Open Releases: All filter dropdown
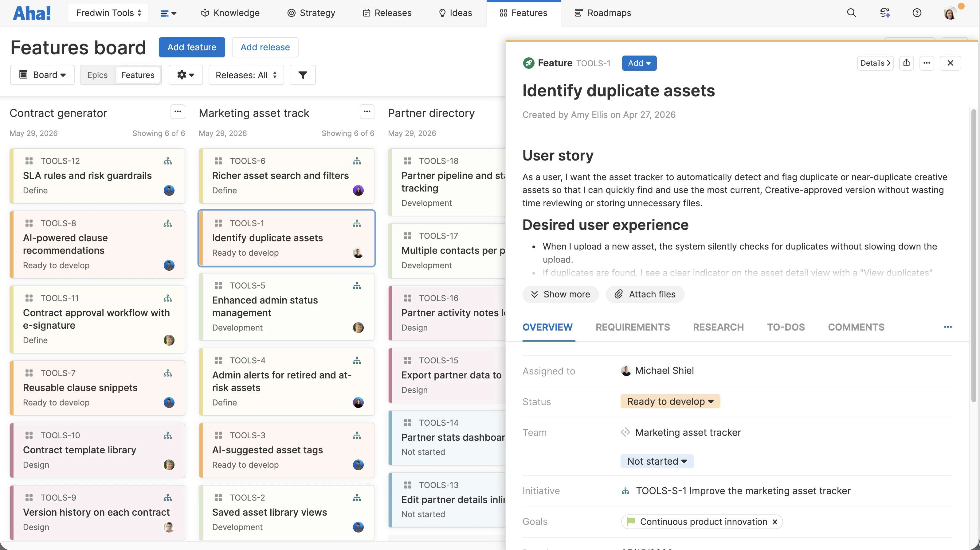 (246, 75)
